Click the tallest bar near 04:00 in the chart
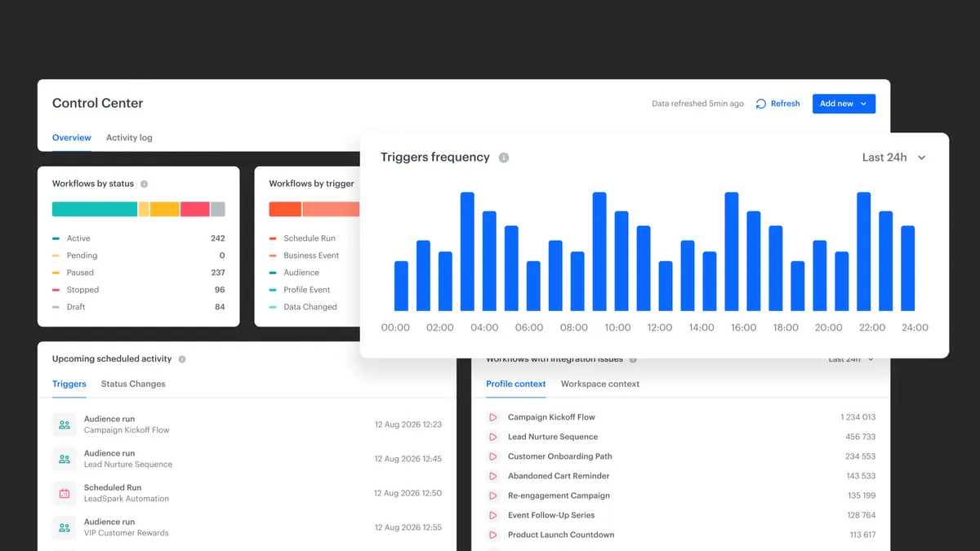The image size is (980, 551). (x=467, y=249)
